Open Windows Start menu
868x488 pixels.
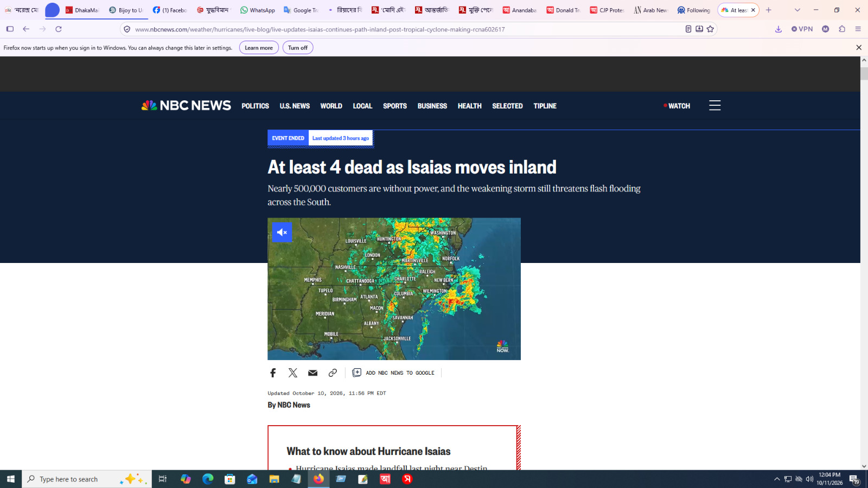[11, 479]
